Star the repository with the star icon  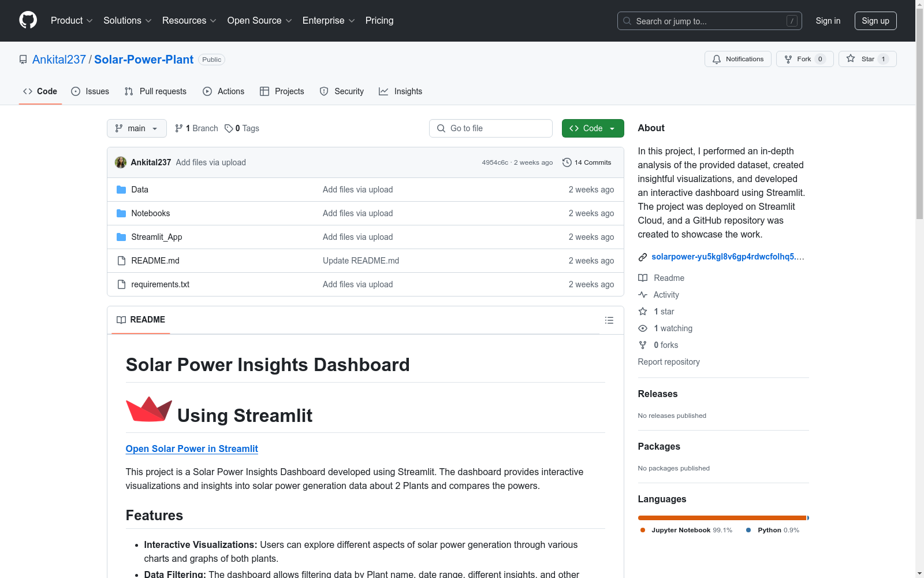click(x=851, y=58)
